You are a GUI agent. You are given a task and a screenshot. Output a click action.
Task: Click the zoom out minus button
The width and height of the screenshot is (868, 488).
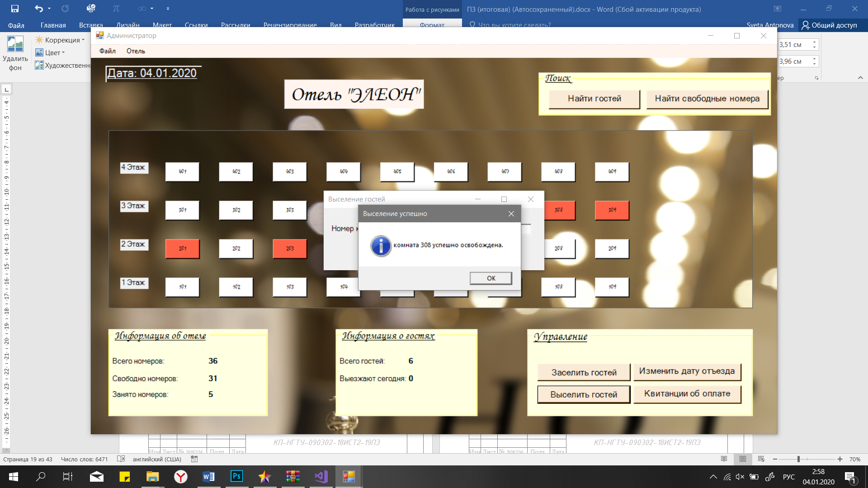click(775, 459)
